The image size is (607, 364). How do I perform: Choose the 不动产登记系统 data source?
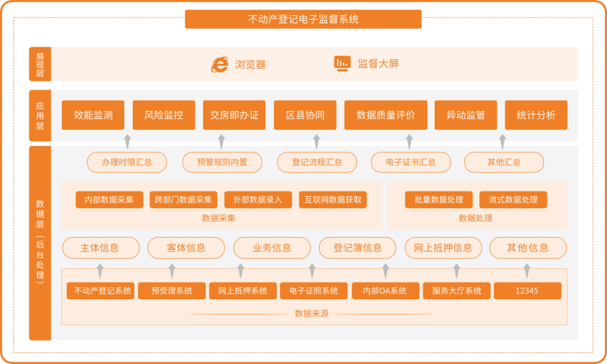coord(101,291)
